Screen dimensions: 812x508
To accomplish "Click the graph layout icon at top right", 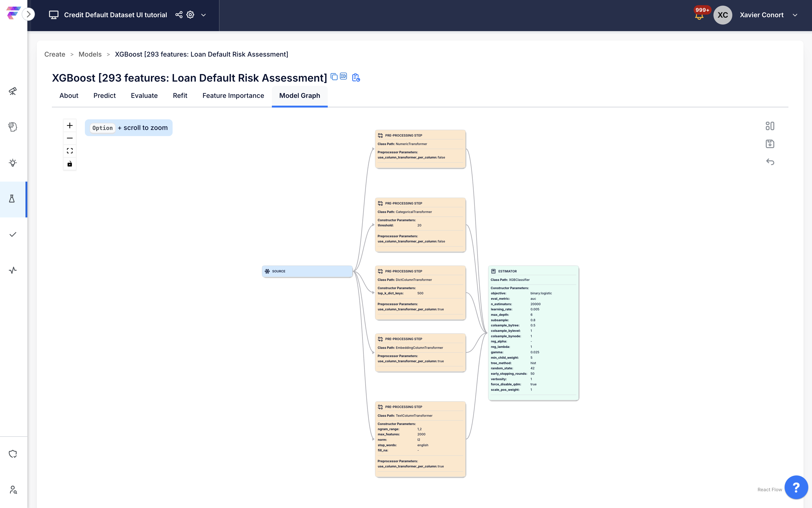I will (770, 126).
